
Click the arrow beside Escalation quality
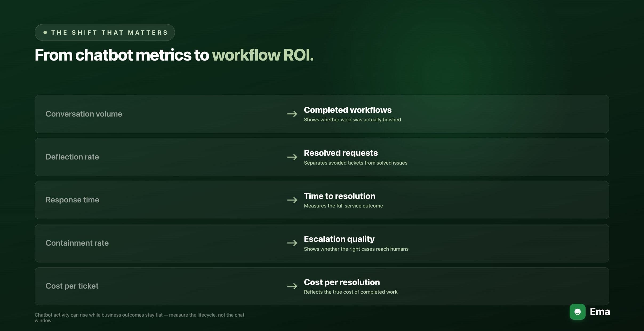(x=292, y=243)
